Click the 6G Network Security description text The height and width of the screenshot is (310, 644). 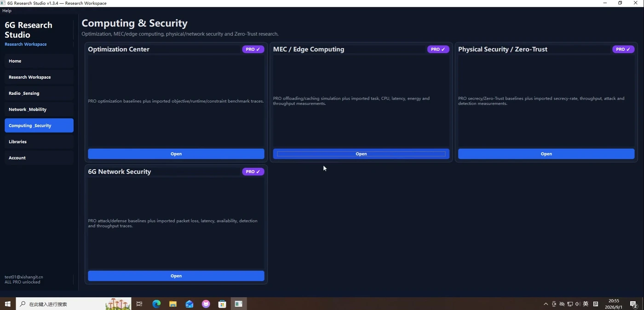point(173,223)
